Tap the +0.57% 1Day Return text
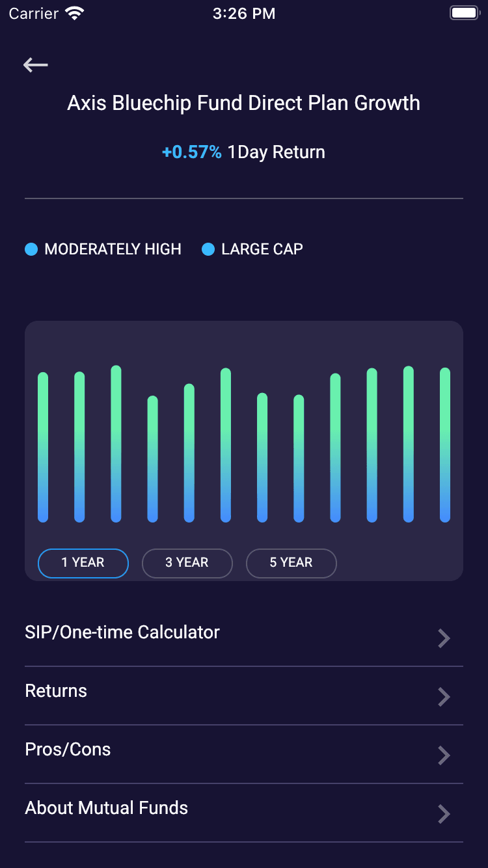 tap(243, 152)
